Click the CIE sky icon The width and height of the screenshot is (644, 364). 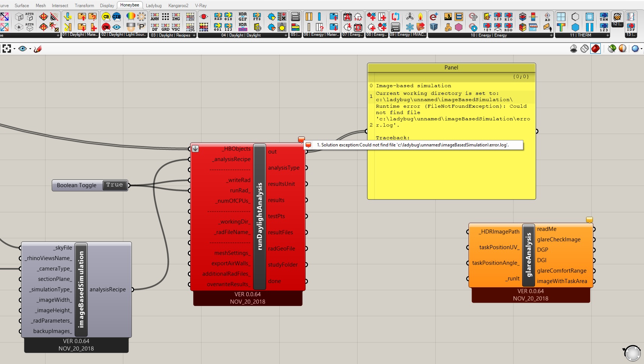tap(117, 17)
